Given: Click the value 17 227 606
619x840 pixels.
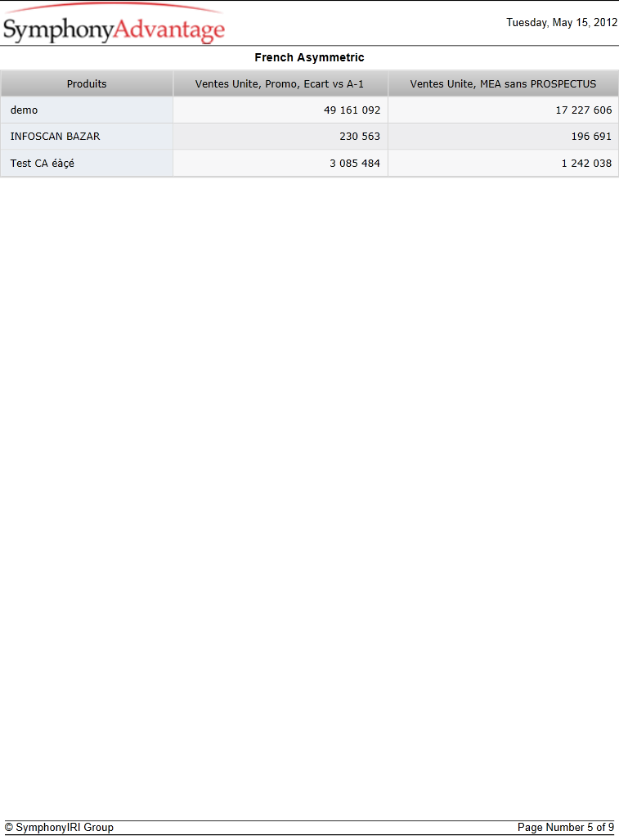Looking at the screenshot, I should 584,110.
